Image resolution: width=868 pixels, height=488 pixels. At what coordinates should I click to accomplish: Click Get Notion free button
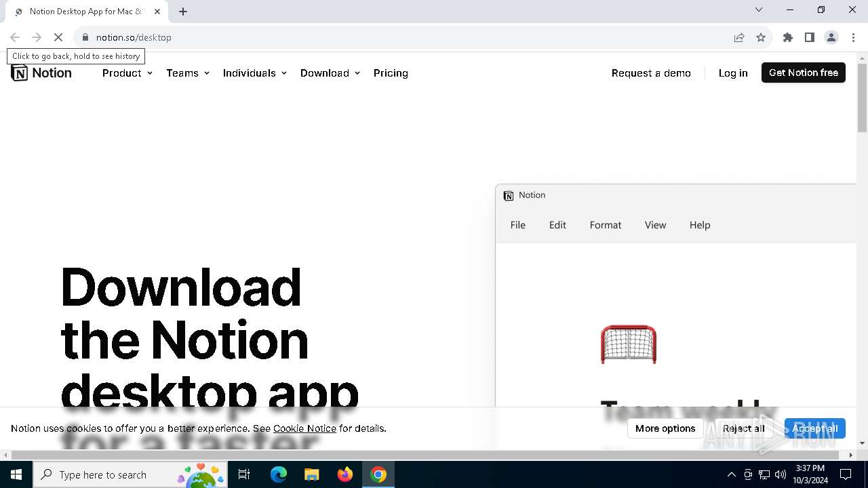[804, 73]
